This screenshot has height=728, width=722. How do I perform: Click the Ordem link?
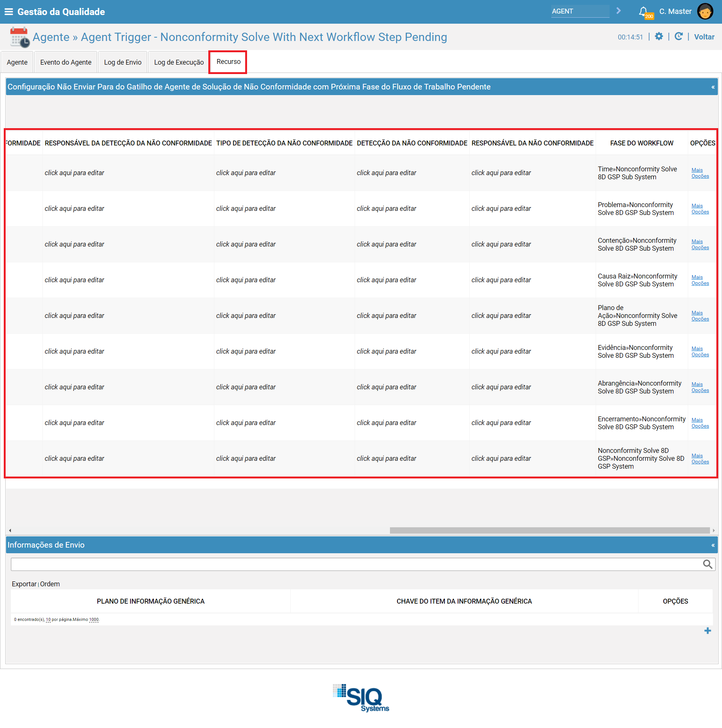pos(50,584)
